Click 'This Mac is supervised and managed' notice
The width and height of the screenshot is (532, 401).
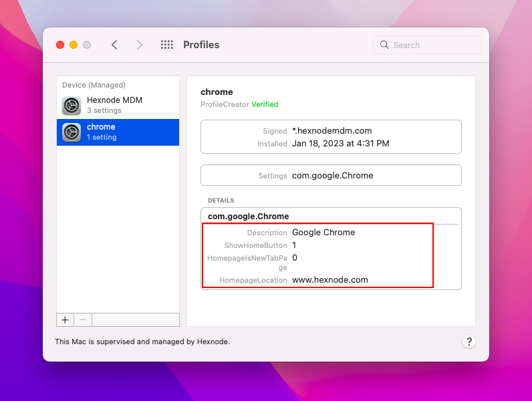point(142,342)
